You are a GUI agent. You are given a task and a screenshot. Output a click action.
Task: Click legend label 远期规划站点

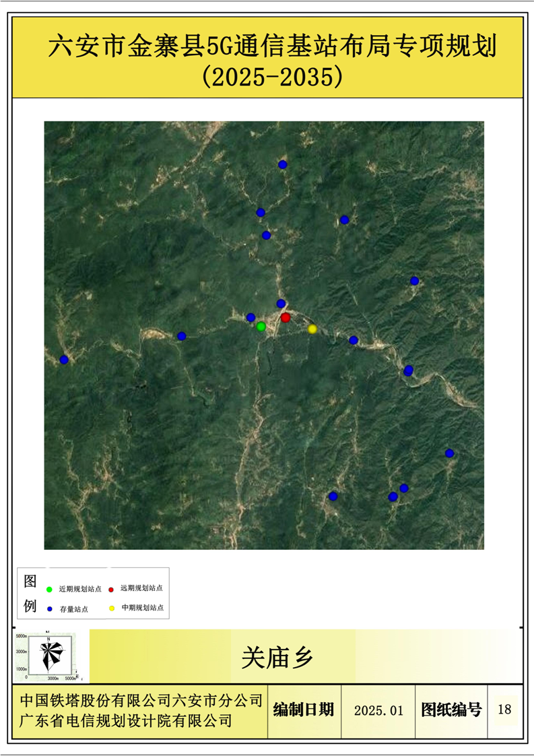pyautogui.click(x=141, y=588)
